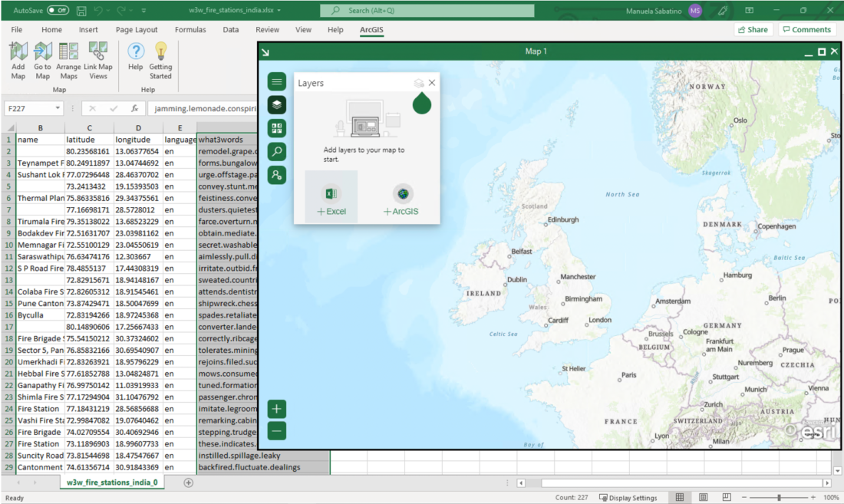Switch to the Insert tab

pyautogui.click(x=88, y=30)
